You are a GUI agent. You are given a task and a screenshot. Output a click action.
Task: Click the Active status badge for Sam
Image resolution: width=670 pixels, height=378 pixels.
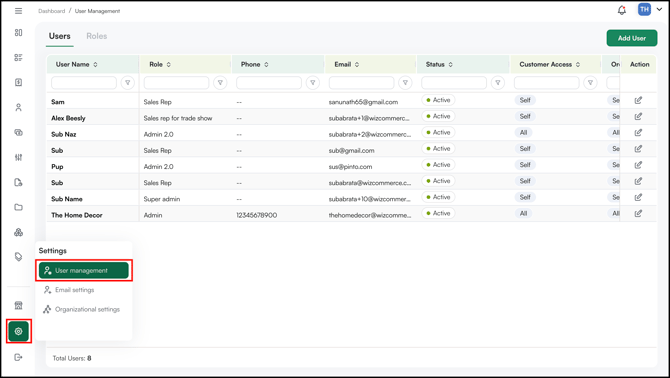(x=438, y=100)
